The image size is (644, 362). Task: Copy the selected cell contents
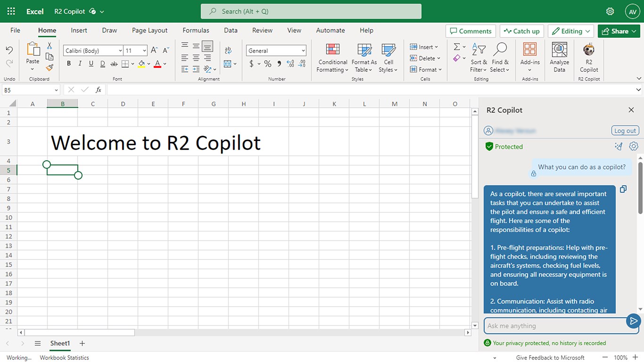click(50, 57)
